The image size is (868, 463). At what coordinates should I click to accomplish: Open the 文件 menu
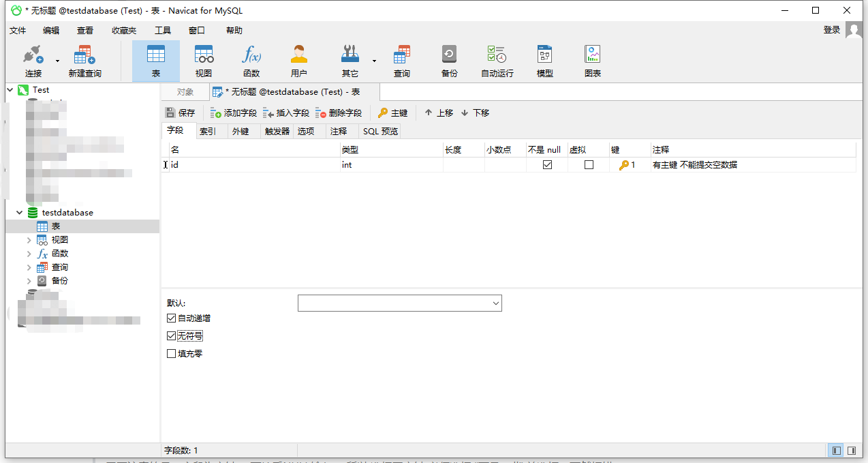(x=18, y=31)
